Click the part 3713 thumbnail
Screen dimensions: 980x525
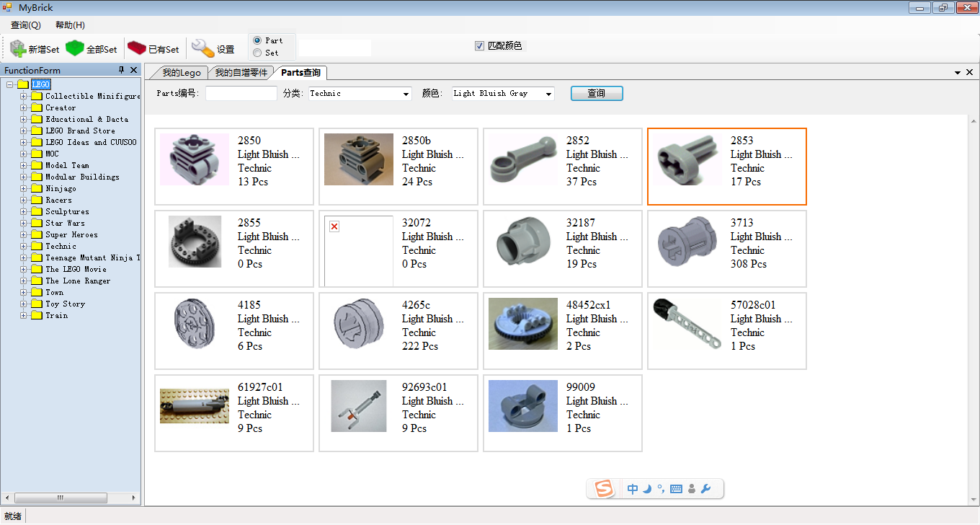pyautogui.click(x=687, y=242)
